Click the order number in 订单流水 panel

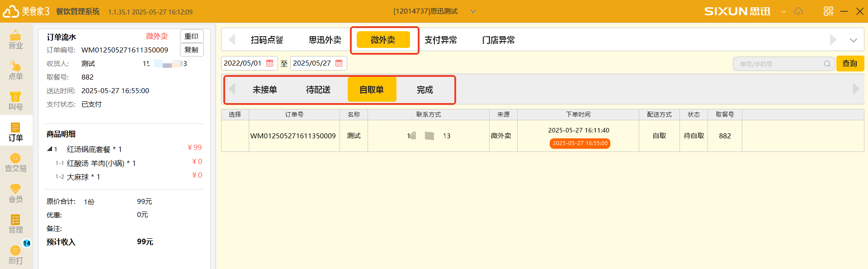(x=125, y=50)
